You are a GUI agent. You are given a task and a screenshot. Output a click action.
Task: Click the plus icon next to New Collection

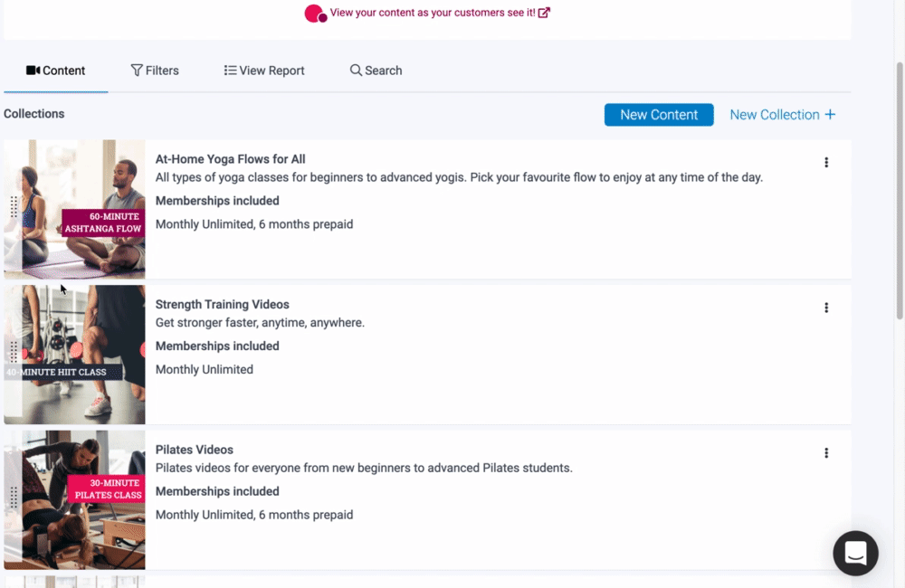[x=830, y=115]
